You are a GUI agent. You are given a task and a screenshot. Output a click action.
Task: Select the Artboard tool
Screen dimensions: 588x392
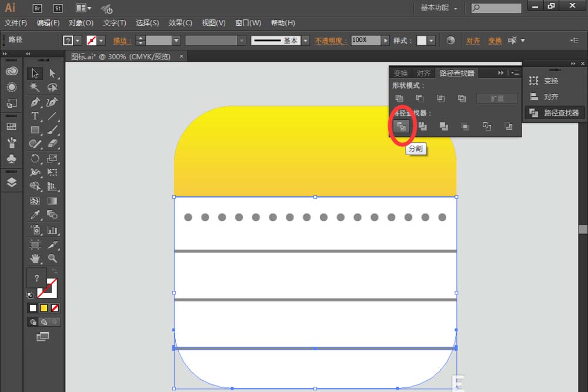point(35,244)
